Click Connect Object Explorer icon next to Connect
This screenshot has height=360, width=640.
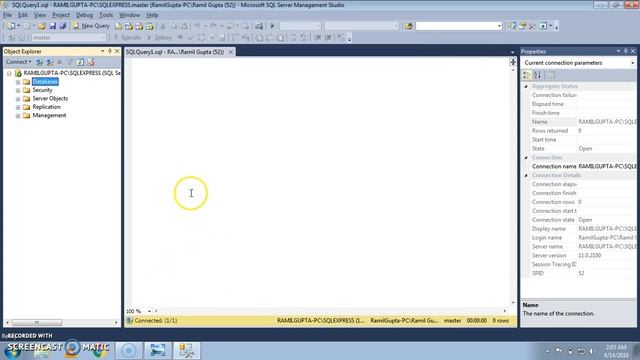(39, 62)
